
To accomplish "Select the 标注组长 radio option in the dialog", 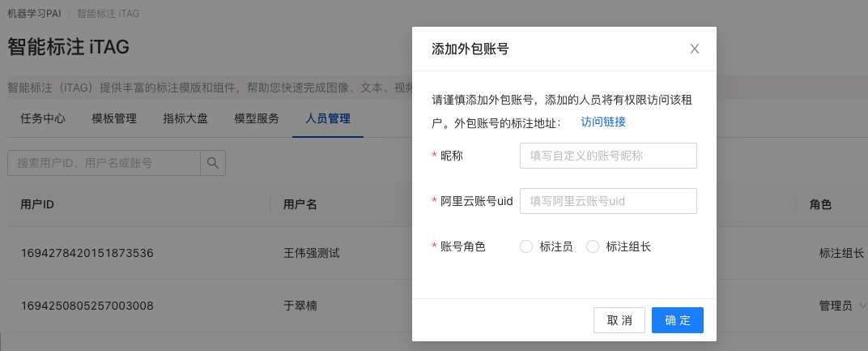I will coord(593,246).
